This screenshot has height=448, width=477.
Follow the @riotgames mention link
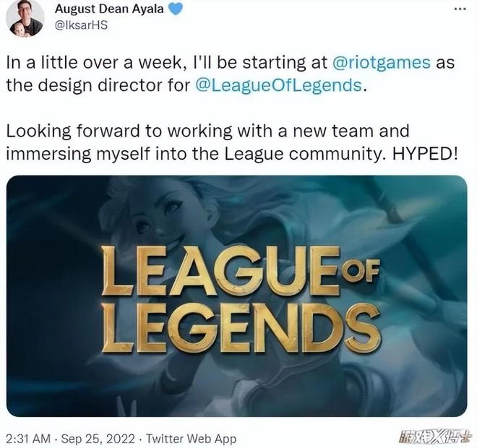coord(382,63)
